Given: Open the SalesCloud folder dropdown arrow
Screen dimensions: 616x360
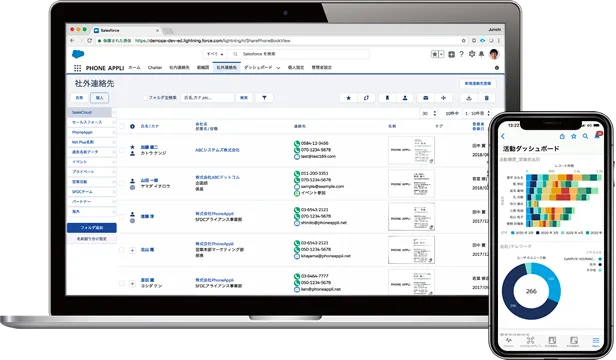Looking at the screenshot, I should 114,112.
